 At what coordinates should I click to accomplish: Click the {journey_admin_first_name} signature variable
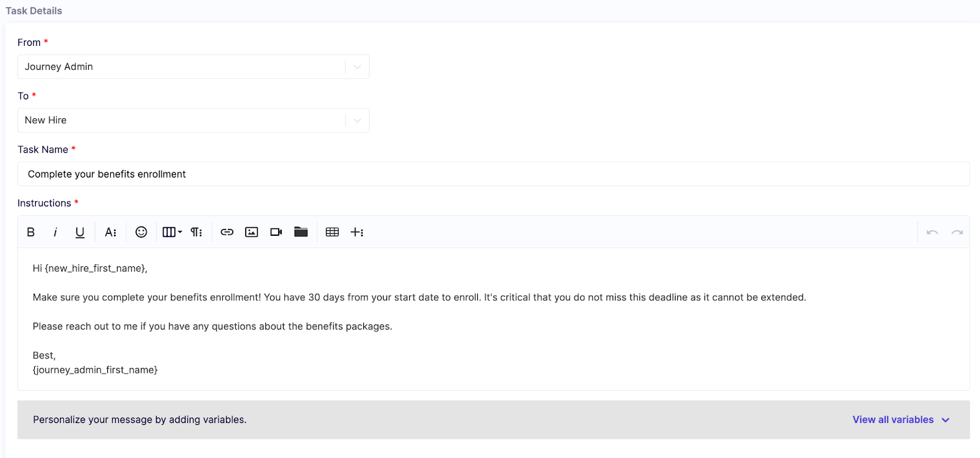click(95, 370)
